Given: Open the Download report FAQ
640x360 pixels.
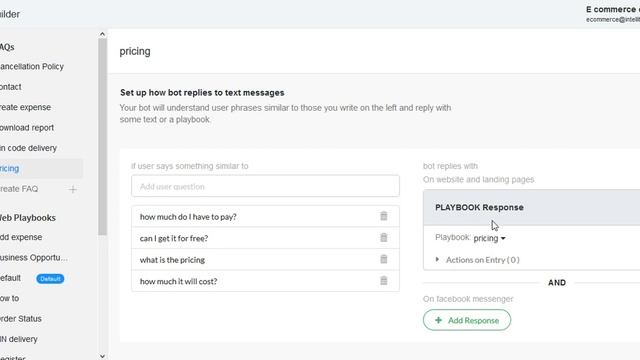Looking at the screenshot, I should pyautogui.click(x=27, y=128).
